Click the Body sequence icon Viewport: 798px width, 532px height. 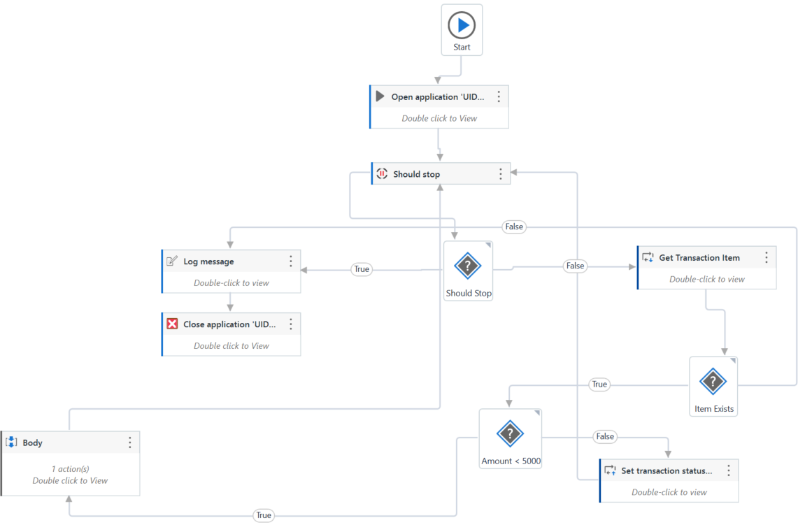[x=11, y=443]
